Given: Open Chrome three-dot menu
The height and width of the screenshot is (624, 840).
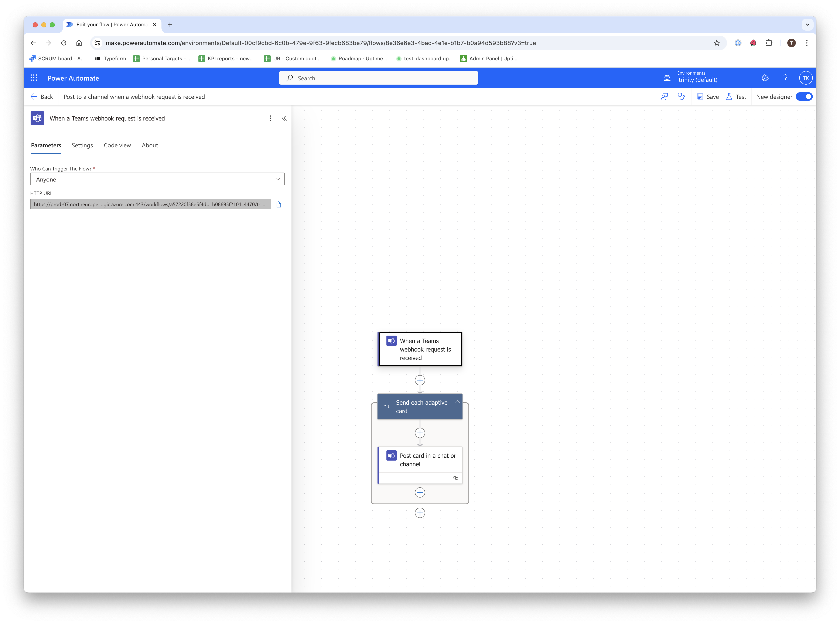Looking at the screenshot, I should [807, 43].
